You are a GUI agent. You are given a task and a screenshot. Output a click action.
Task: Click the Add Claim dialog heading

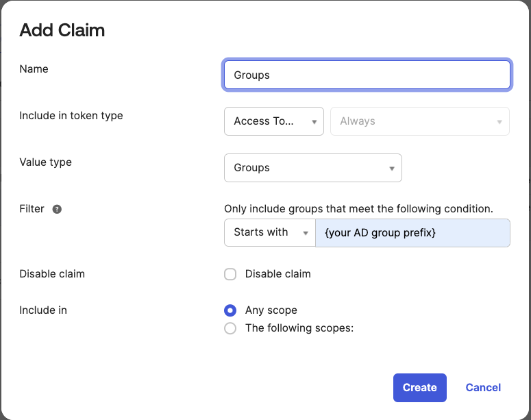tap(62, 30)
